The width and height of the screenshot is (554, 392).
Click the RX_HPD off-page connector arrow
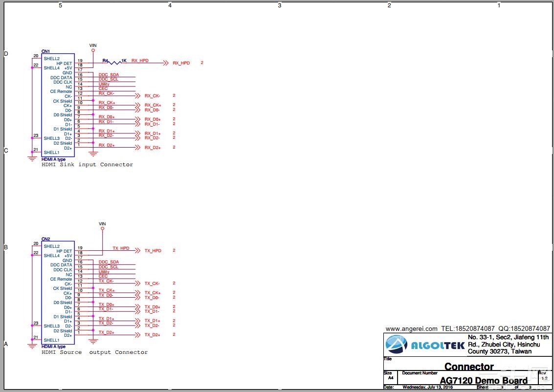coord(165,63)
